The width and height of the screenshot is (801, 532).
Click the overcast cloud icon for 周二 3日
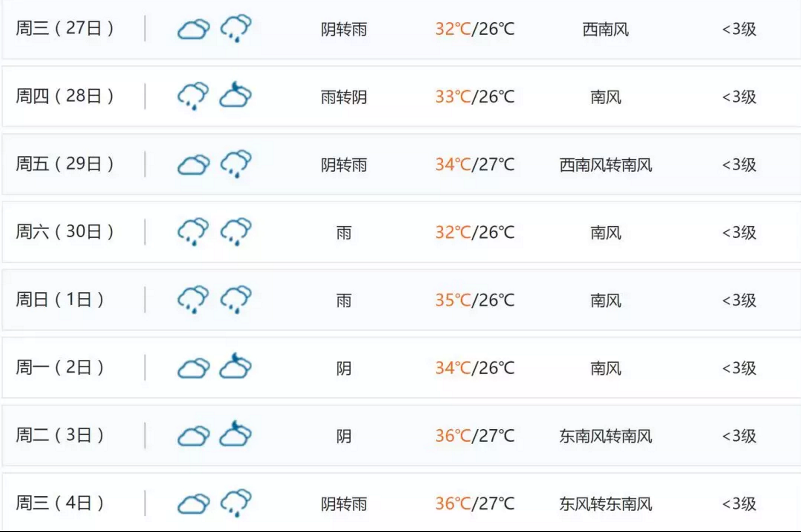pyautogui.click(x=194, y=436)
